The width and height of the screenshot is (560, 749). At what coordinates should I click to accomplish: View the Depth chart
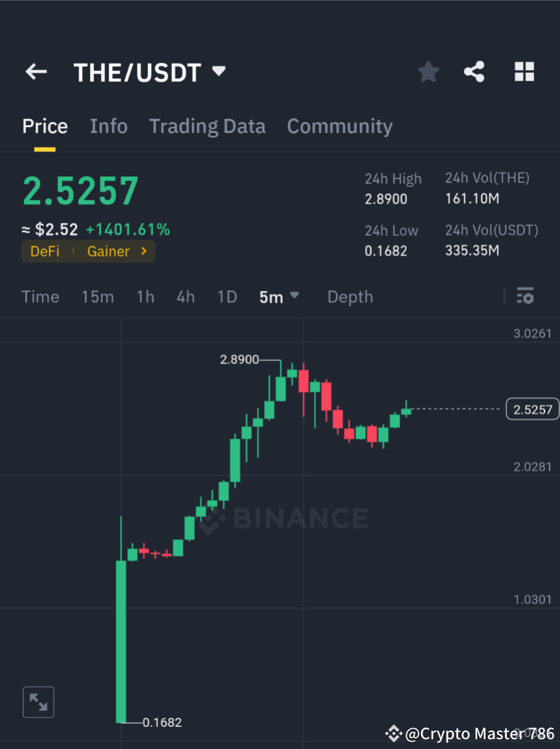(x=350, y=297)
